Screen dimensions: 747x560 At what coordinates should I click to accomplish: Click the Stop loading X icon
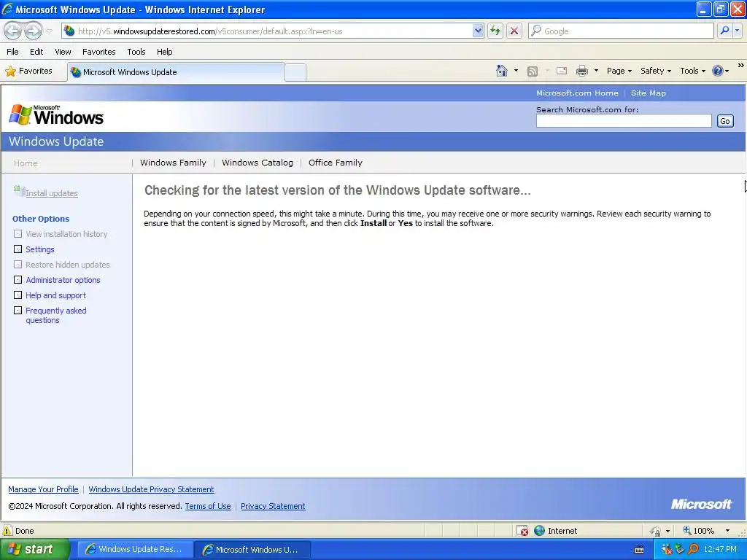coord(514,31)
